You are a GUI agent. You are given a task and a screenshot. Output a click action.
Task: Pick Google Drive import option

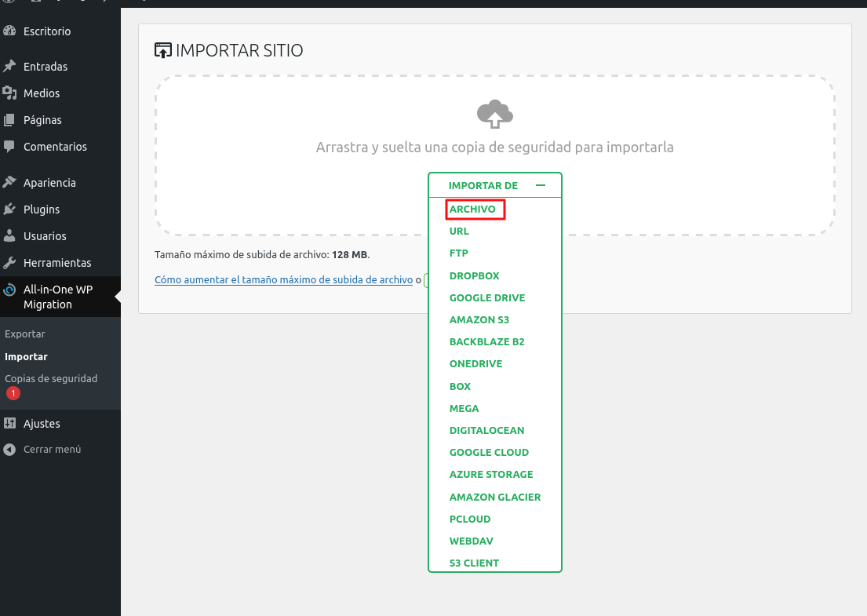click(x=487, y=297)
